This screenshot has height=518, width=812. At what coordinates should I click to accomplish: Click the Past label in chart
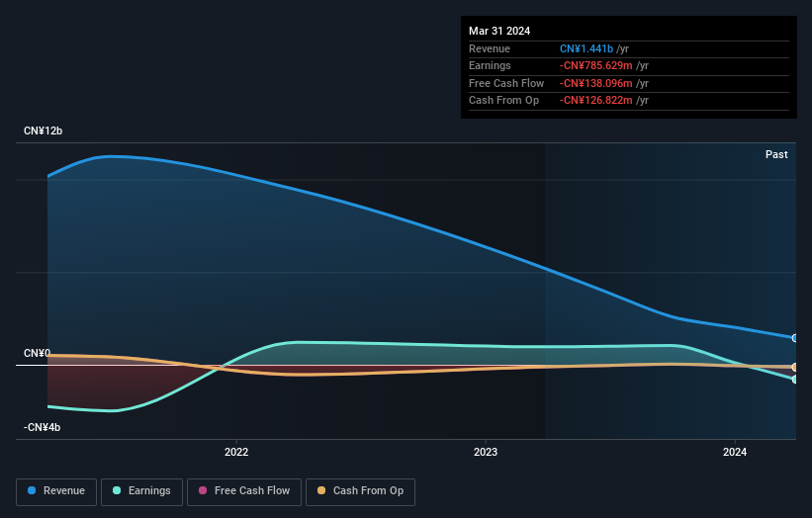(776, 154)
